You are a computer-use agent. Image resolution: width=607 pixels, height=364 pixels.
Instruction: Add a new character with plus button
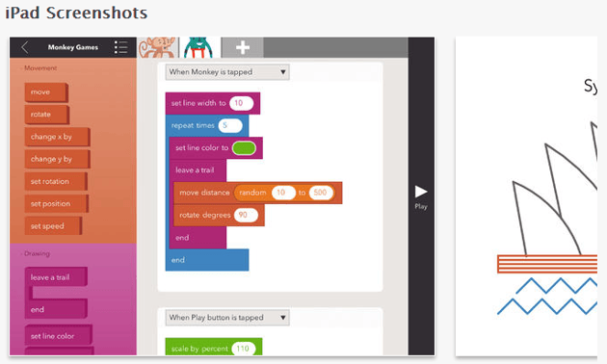(243, 47)
